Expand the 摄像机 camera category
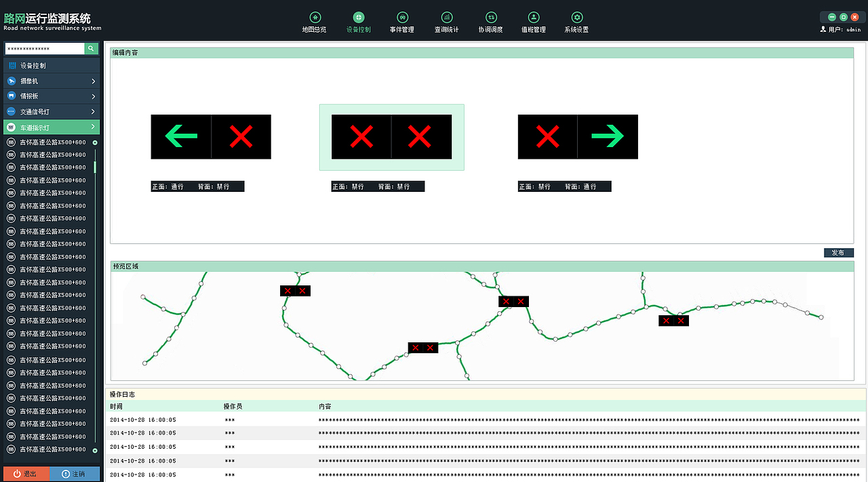868x482 pixels. [52, 81]
